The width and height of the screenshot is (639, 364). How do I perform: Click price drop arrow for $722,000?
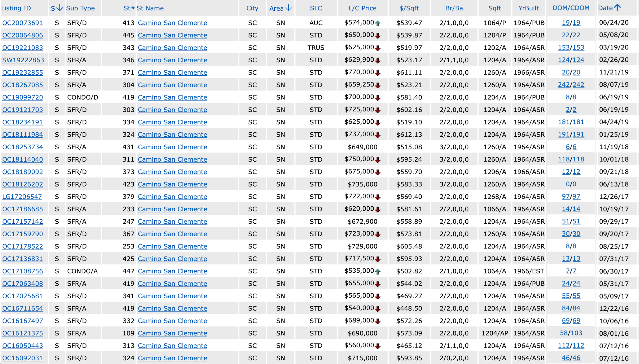(x=377, y=197)
